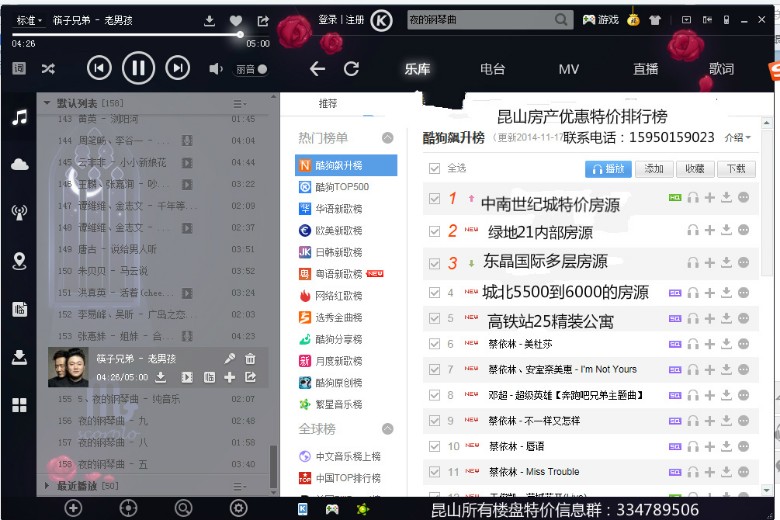
Task: Uncheck the 蔡依林 - 美杜莎 checkbox
Action: pos(434,344)
